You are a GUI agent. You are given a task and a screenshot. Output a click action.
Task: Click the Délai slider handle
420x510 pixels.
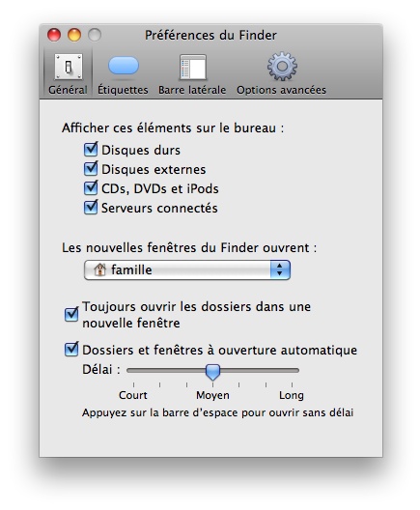pos(213,372)
